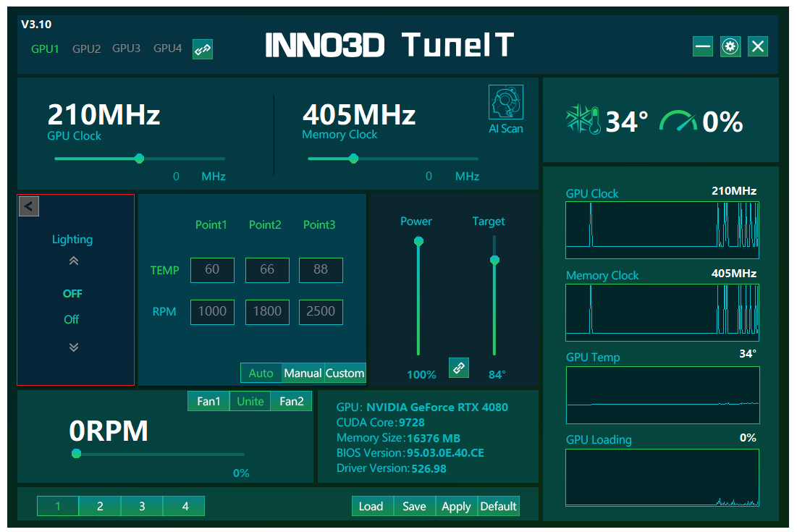This screenshot has height=532, width=797.
Task: Click the NVIDIA GeForce RTX 4080 text
Action: pos(437,407)
